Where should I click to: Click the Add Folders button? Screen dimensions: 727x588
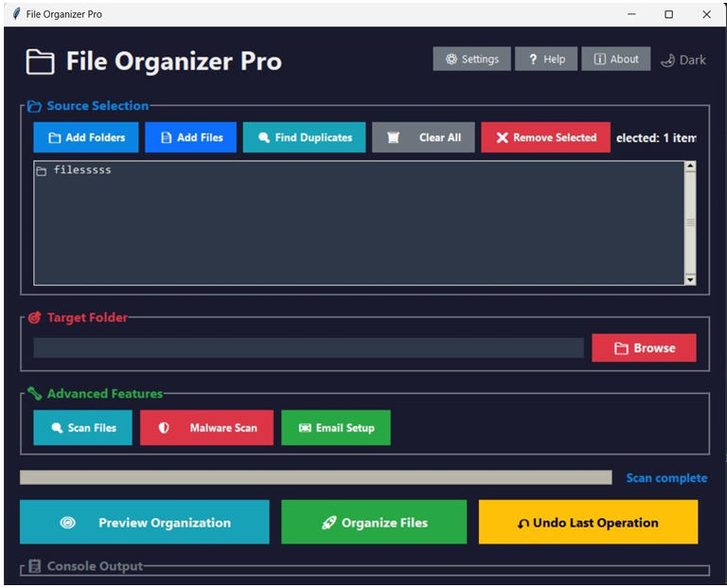point(86,137)
